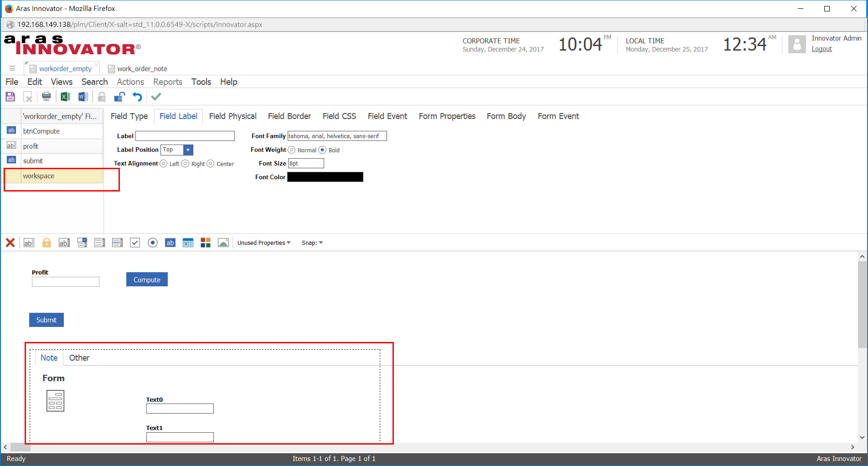Open the Form Body tab
The width and height of the screenshot is (868, 466).
[506, 116]
